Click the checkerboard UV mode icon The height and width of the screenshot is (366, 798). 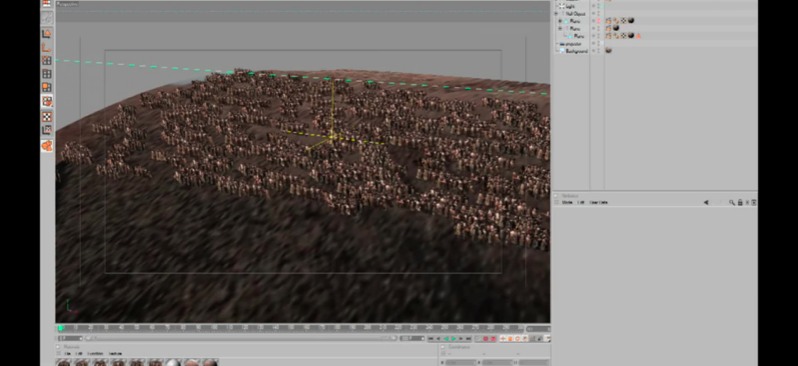click(x=47, y=117)
